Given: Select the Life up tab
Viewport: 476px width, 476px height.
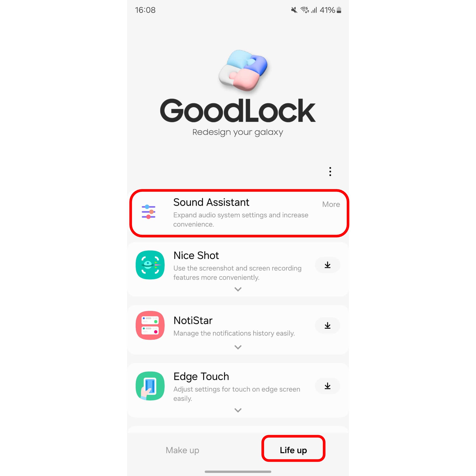Looking at the screenshot, I should (x=293, y=450).
